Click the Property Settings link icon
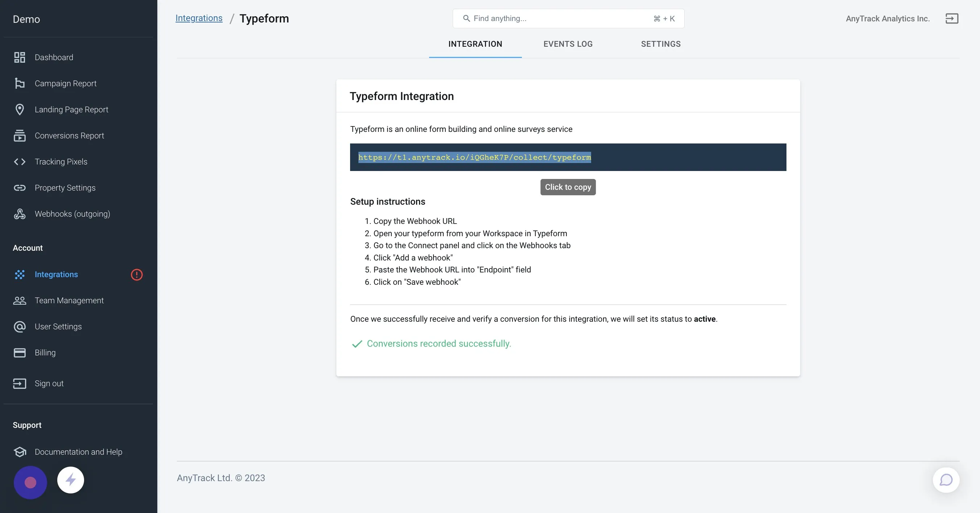Viewport: 980px width, 513px height. click(20, 188)
